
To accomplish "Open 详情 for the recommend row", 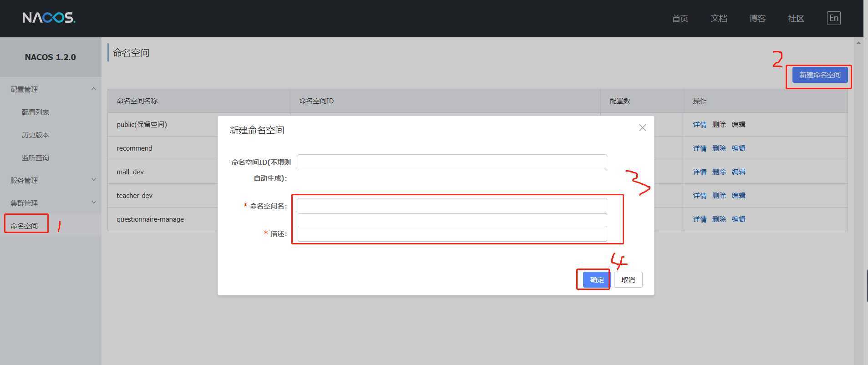I will click(700, 148).
